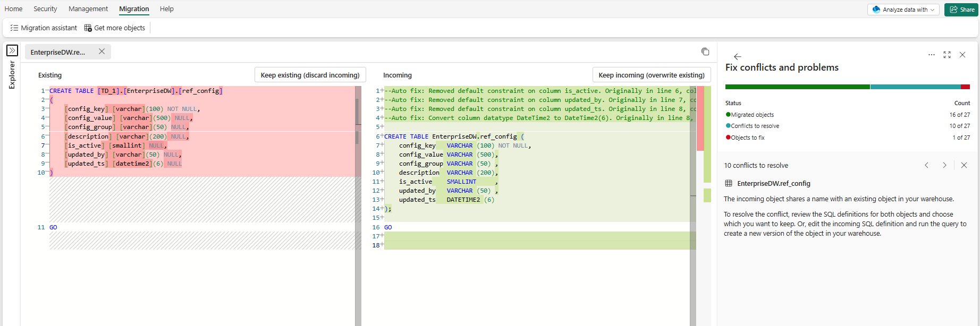The width and height of the screenshot is (980, 326).
Task: Expand the Explorer pane chevron
Action: click(12, 50)
